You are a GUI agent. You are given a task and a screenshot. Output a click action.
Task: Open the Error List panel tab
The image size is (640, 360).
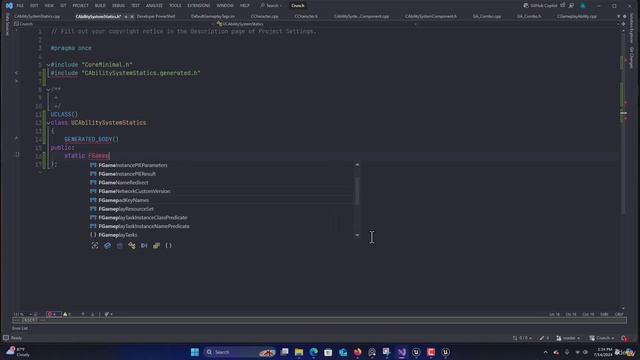pos(20,328)
